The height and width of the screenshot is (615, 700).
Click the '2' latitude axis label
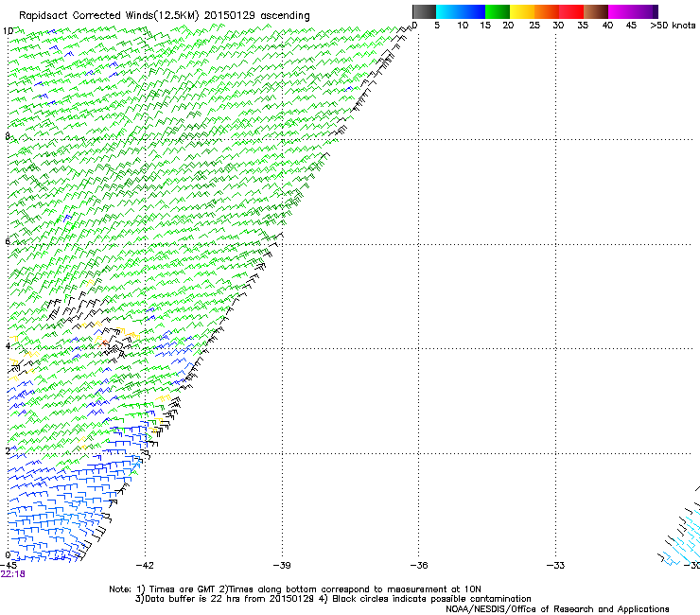(8, 450)
